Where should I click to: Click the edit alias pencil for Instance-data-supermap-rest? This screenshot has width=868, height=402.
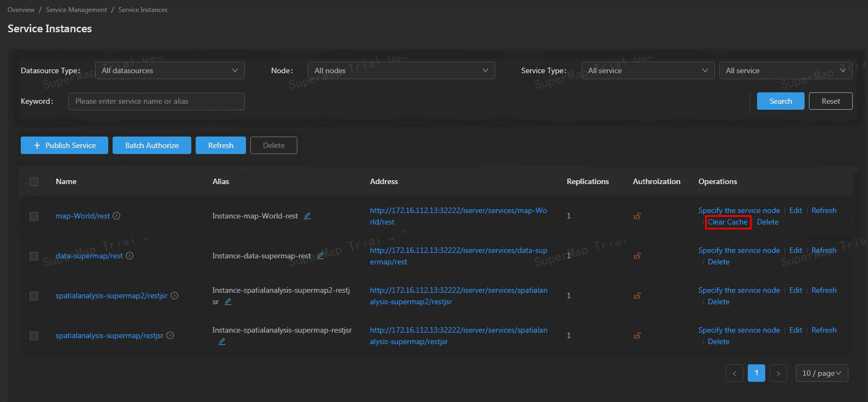(x=320, y=256)
